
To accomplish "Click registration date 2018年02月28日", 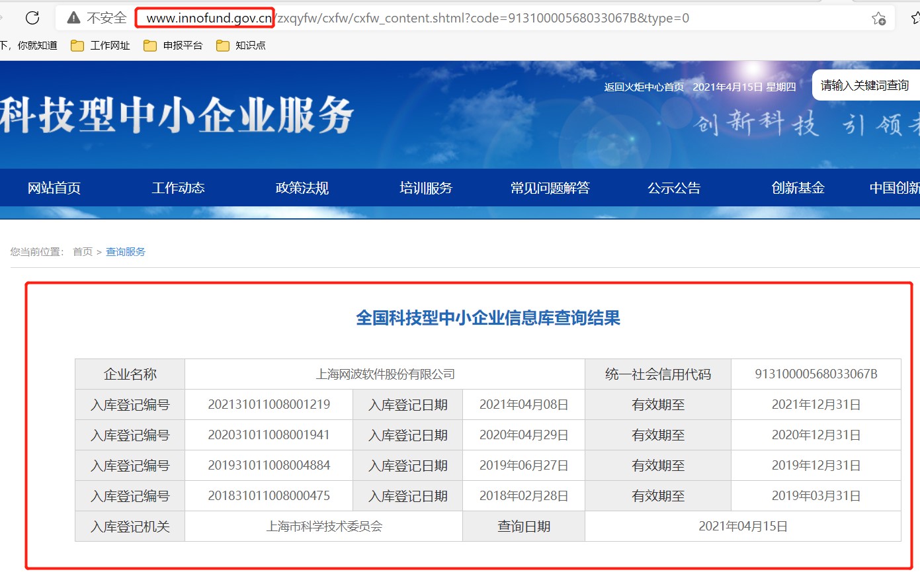I will (x=524, y=496).
